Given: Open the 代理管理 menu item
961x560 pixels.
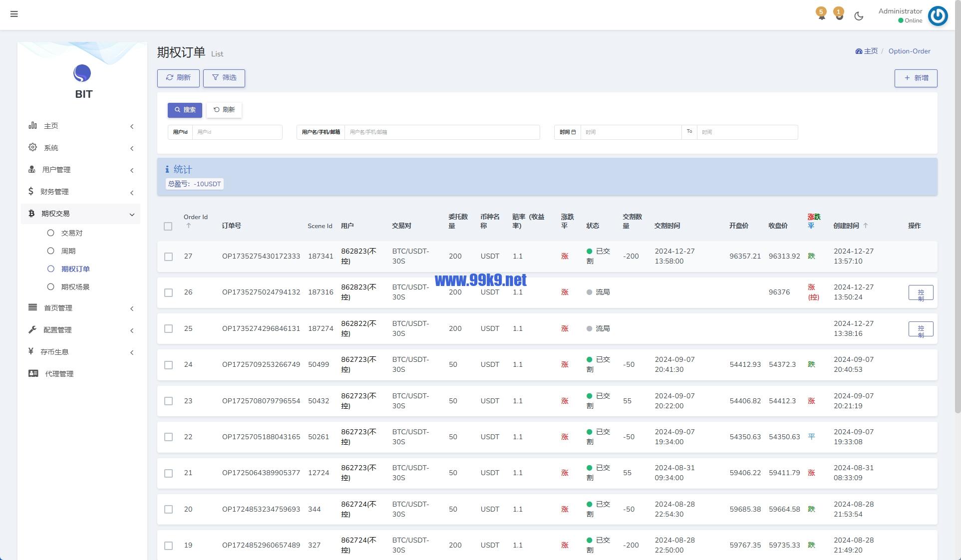Looking at the screenshot, I should pyautogui.click(x=80, y=373).
